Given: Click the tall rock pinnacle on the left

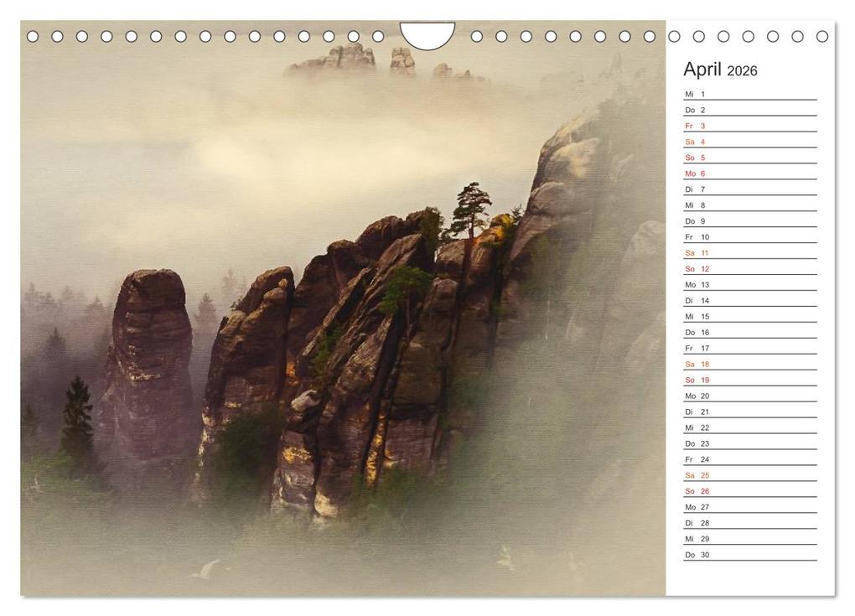Looking at the screenshot, I should point(149,360).
